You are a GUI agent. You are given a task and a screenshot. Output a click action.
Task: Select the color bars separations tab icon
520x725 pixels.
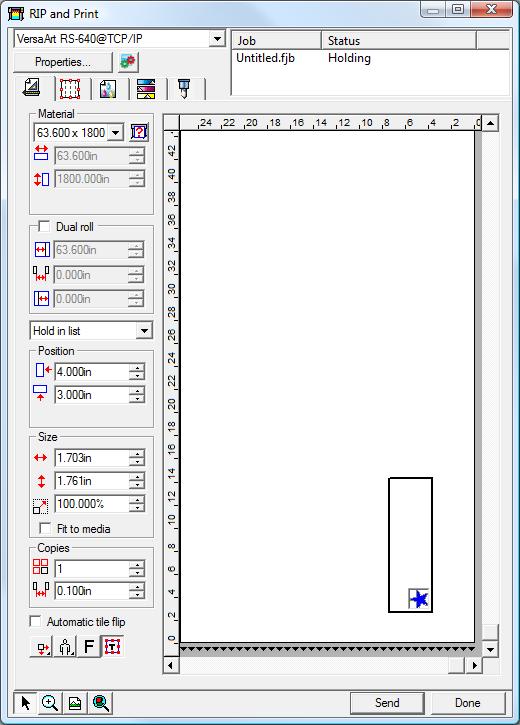[146, 89]
